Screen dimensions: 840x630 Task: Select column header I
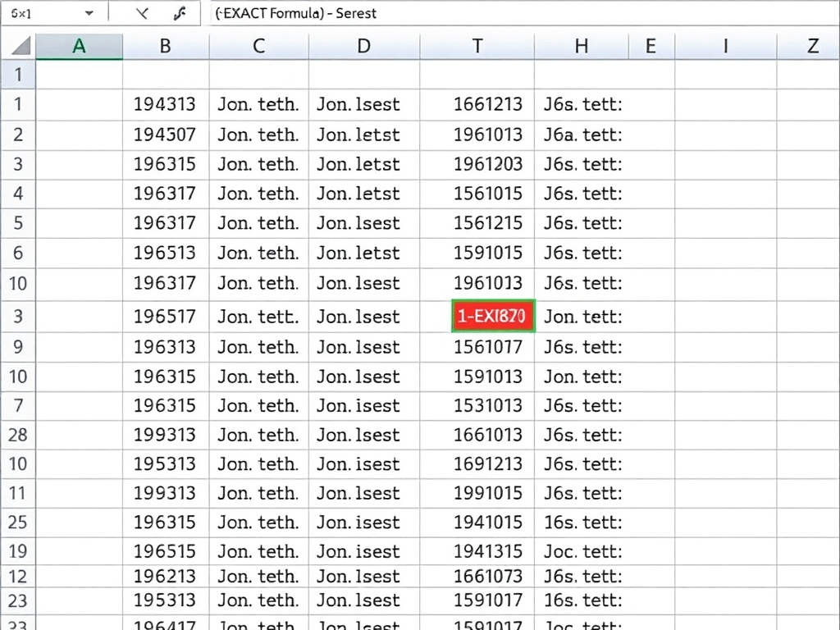[725, 46]
